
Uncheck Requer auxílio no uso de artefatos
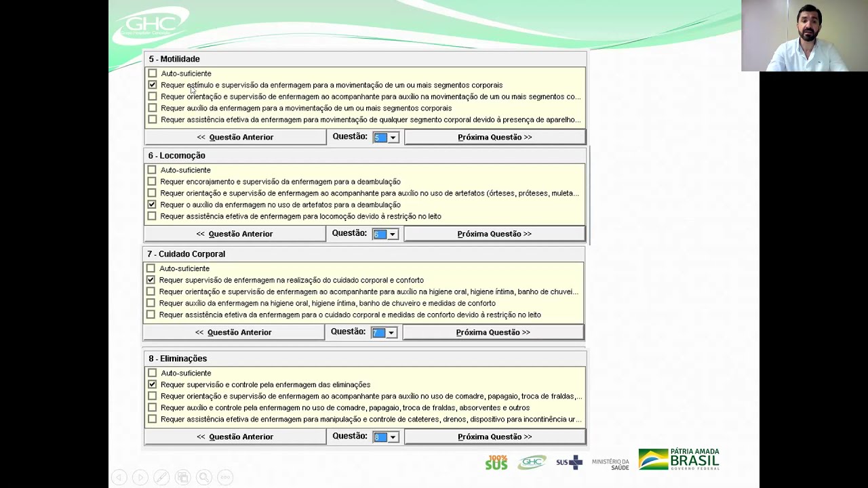pos(152,205)
